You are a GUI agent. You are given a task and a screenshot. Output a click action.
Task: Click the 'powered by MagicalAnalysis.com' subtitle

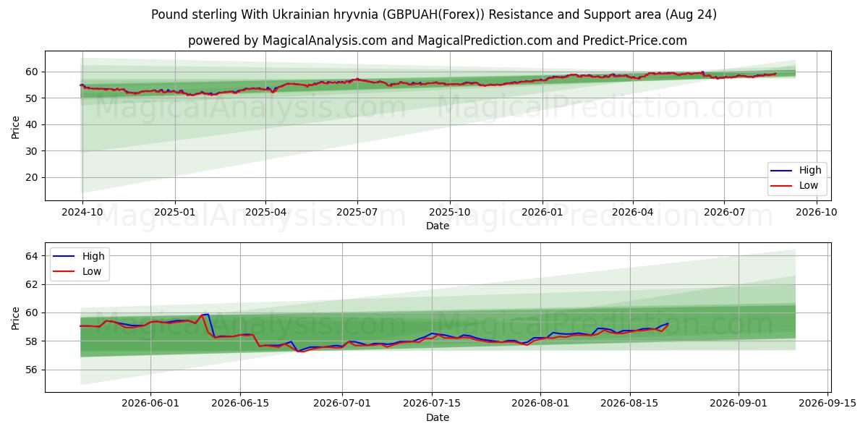pyautogui.click(x=438, y=41)
